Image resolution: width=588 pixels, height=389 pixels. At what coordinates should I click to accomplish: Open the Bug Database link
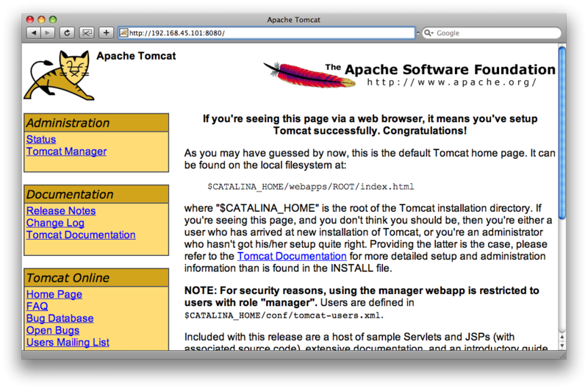[x=60, y=318]
